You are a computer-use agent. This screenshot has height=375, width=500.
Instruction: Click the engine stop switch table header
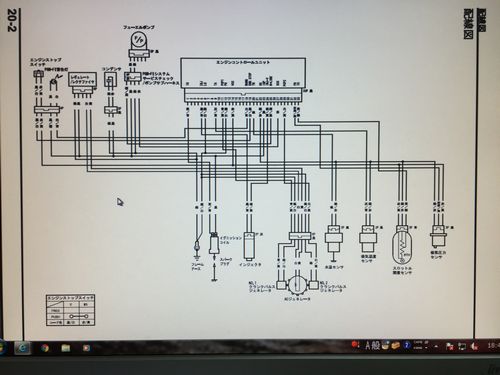tap(70, 298)
